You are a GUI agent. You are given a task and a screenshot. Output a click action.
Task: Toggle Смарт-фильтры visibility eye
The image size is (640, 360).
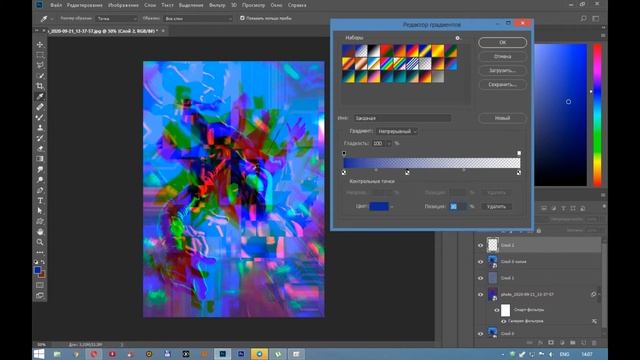497,310
